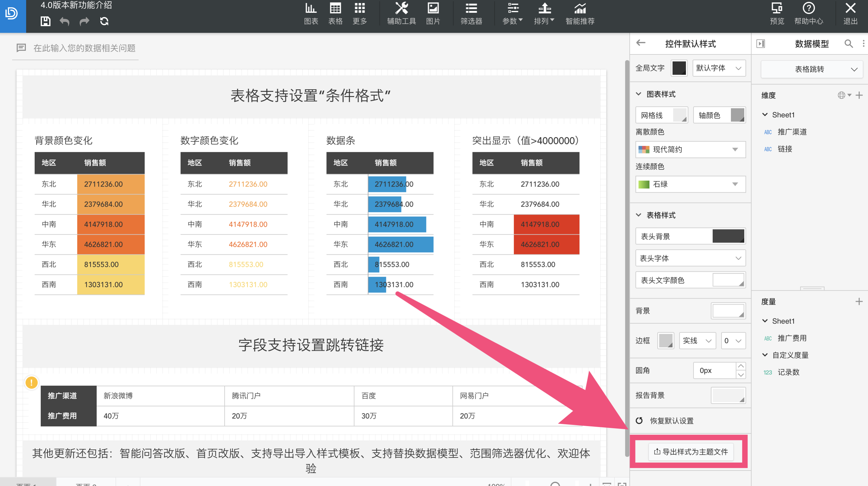
Task: Open the 维度 globe options dropdown
Action: [x=844, y=95]
